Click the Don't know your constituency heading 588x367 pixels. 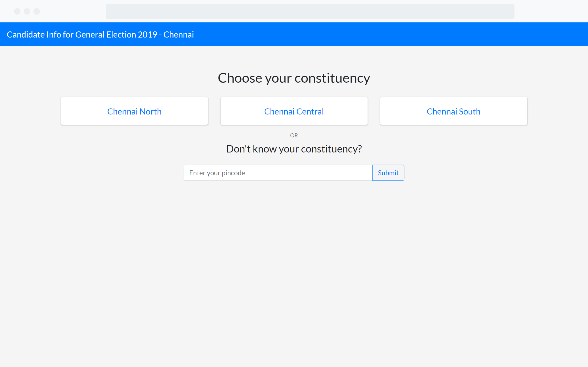pyautogui.click(x=294, y=149)
